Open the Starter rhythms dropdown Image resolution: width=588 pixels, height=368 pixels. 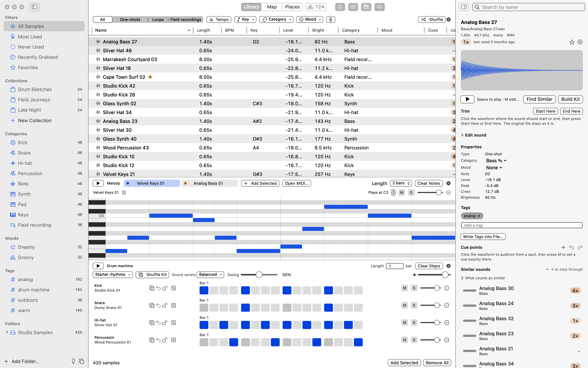coord(112,275)
